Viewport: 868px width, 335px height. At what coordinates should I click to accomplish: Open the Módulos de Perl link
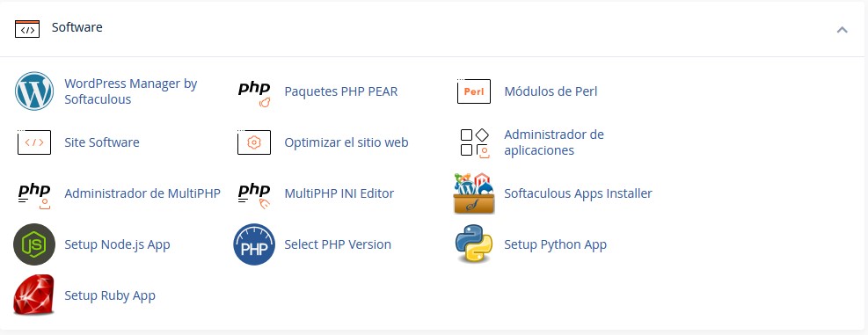[551, 91]
